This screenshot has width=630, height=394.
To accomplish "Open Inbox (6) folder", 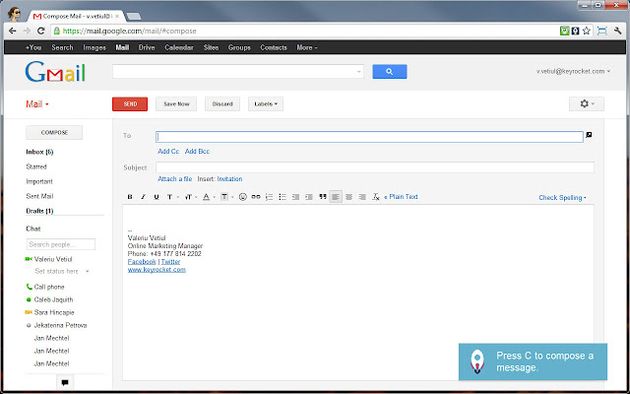I will click(x=39, y=152).
